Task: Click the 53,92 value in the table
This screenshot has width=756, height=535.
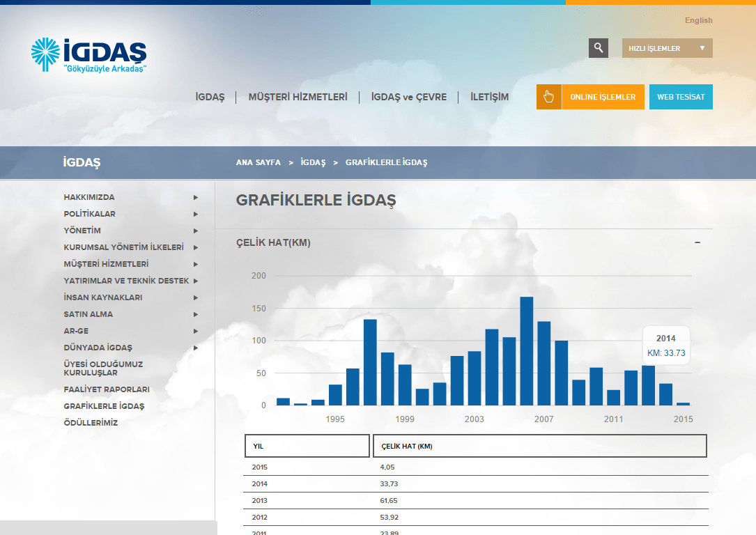Action: click(x=389, y=517)
